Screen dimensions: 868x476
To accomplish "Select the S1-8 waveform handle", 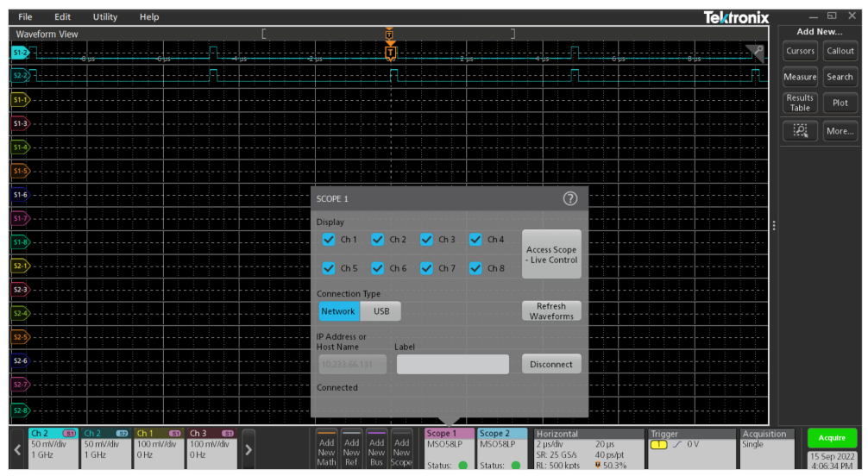I will [x=21, y=242].
